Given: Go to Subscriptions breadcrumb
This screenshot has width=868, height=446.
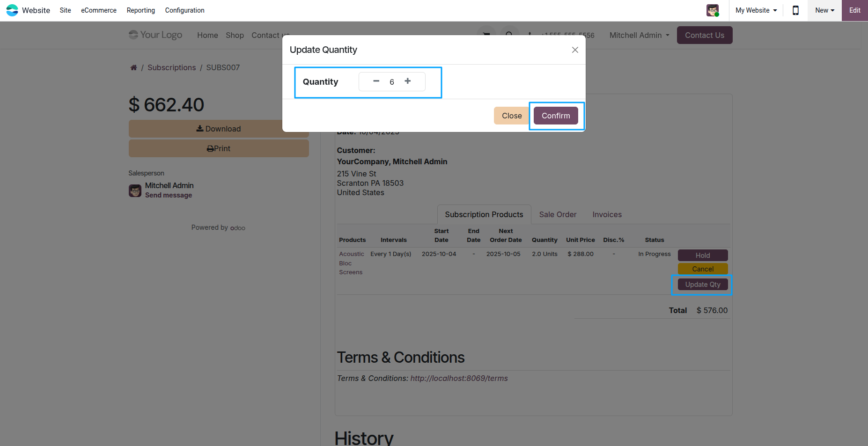Looking at the screenshot, I should [x=172, y=67].
